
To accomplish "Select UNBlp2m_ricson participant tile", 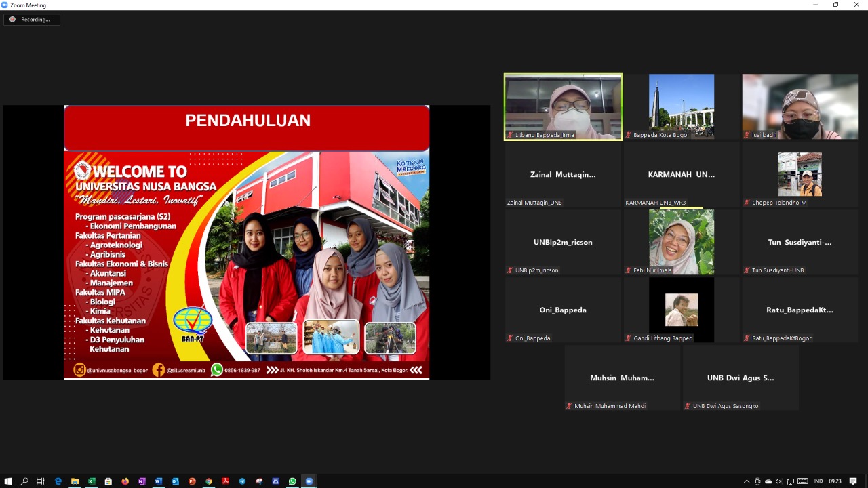I will point(563,242).
